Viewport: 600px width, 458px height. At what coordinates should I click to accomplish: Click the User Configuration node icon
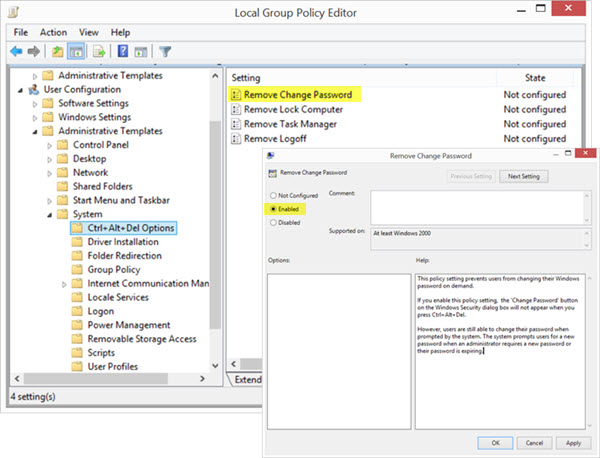point(34,90)
